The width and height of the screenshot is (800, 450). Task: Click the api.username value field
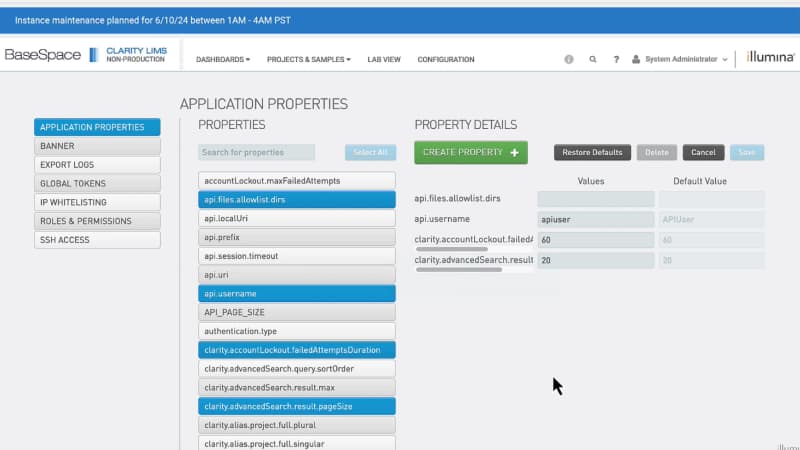click(x=596, y=219)
